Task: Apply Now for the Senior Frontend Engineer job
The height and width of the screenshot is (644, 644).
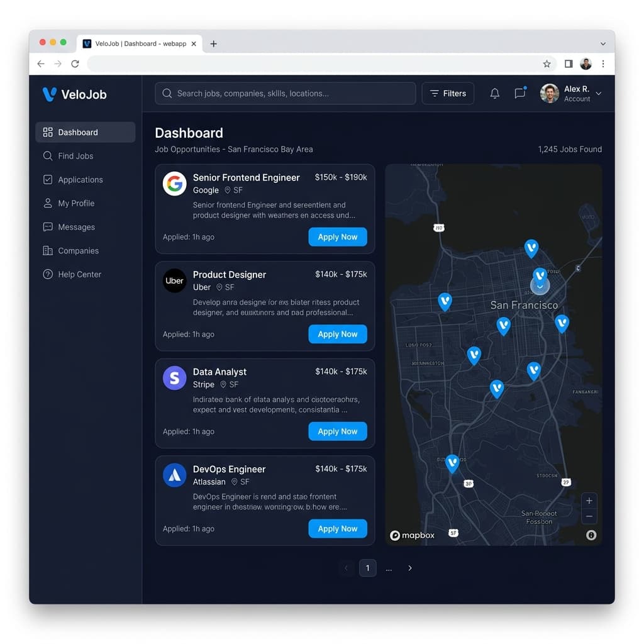Action: point(338,236)
